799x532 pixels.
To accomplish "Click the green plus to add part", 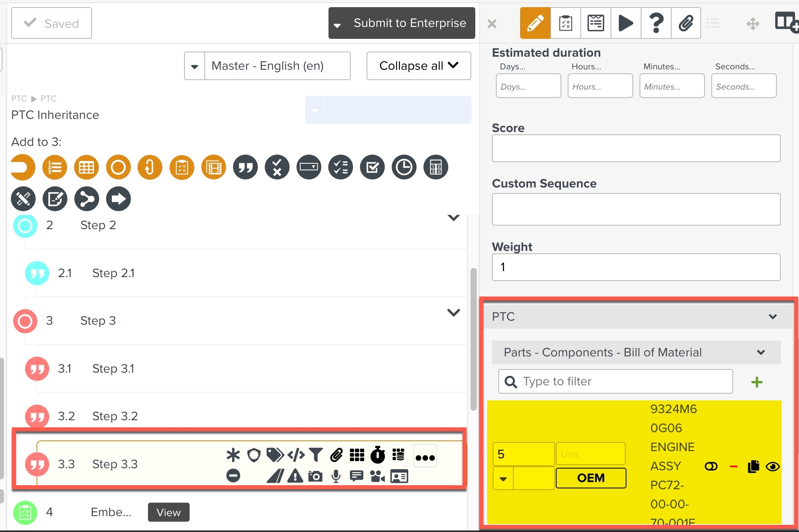I will (757, 382).
